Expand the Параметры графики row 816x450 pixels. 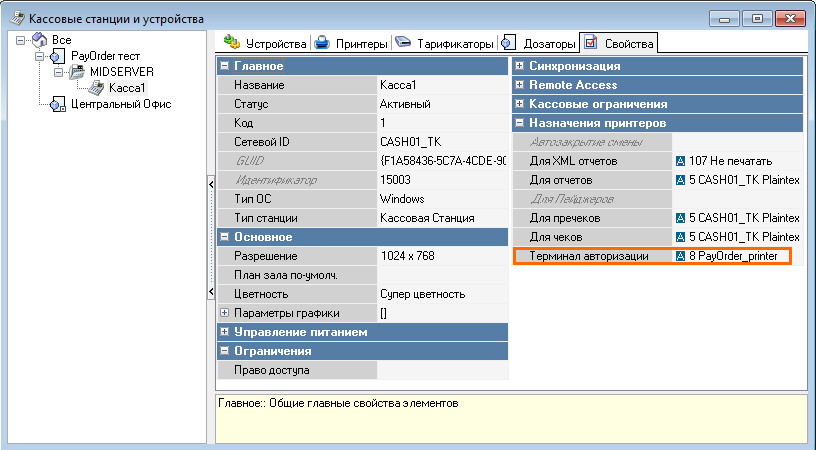(x=224, y=313)
